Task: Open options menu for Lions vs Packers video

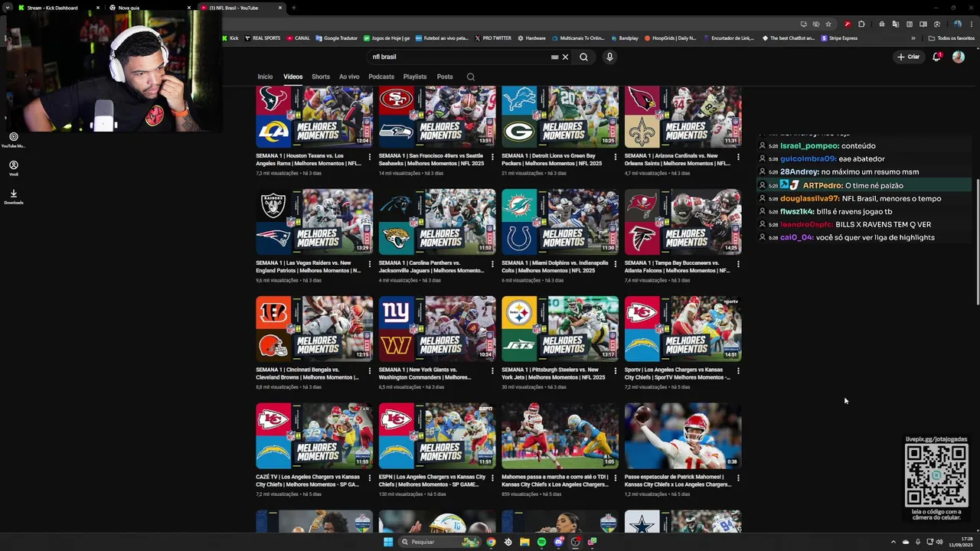Action: point(616,156)
